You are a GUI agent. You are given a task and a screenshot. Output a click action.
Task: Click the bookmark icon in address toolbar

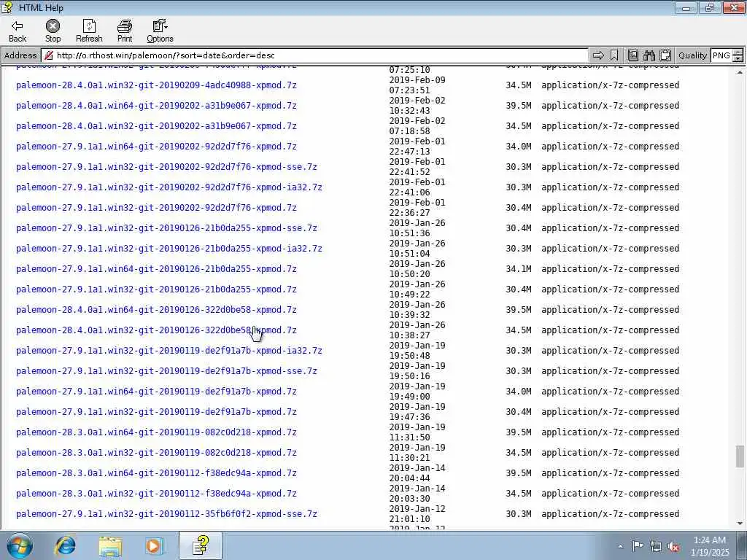[x=614, y=55]
